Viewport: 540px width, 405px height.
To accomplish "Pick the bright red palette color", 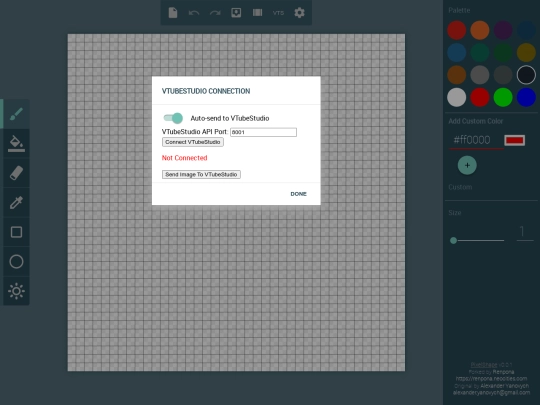I will point(480,97).
